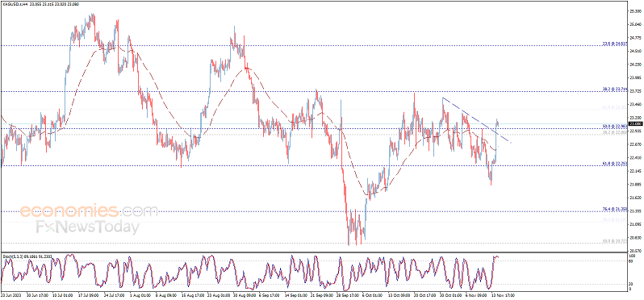Click the stochastic 80 level axis label

click(x=632, y=260)
